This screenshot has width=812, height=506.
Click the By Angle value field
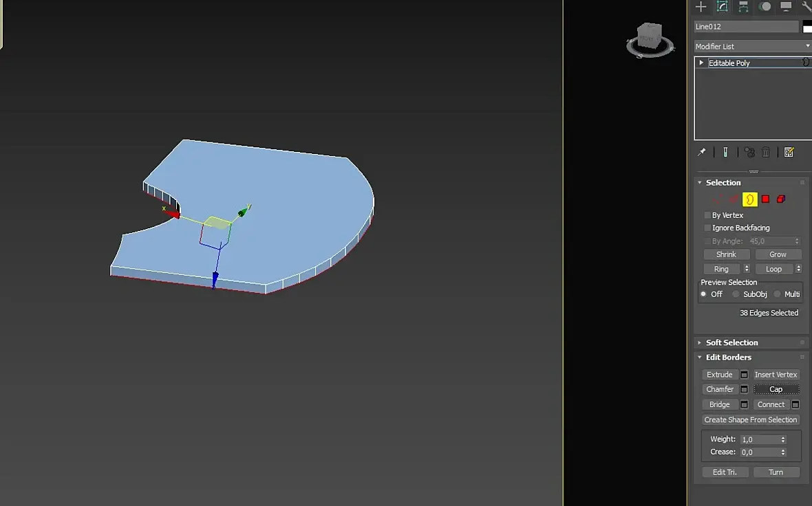(771, 241)
